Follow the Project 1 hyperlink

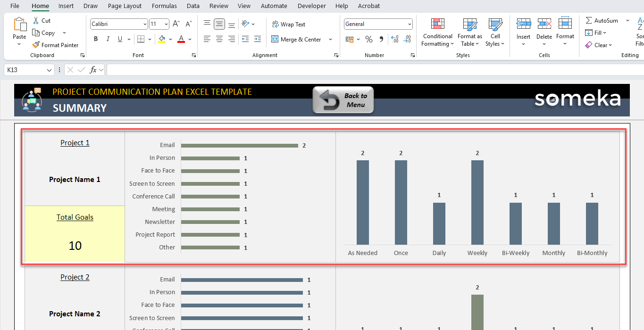pyautogui.click(x=75, y=143)
